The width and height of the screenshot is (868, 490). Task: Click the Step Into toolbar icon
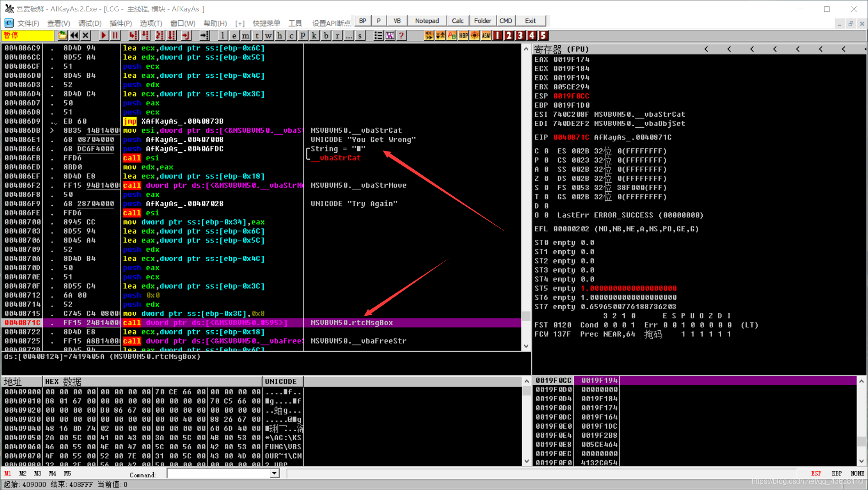point(133,36)
